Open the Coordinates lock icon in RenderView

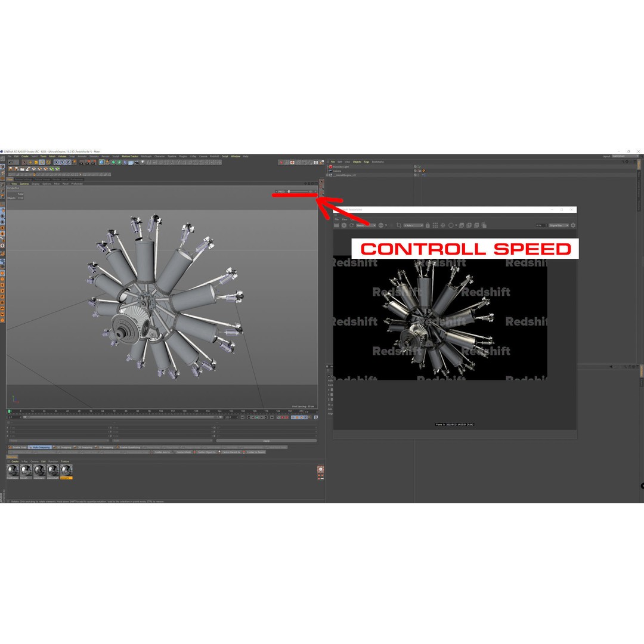coord(428,225)
